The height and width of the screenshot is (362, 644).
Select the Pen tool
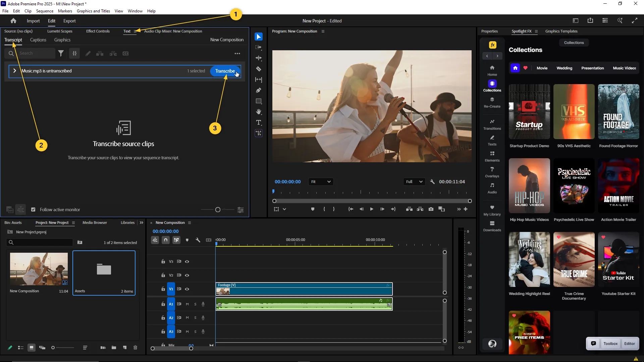click(x=259, y=90)
